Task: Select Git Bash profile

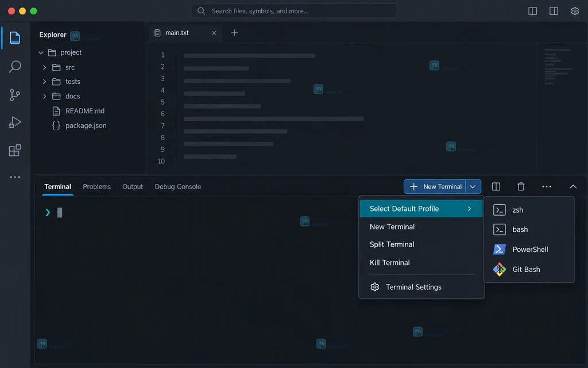Action: coord(529,269)
